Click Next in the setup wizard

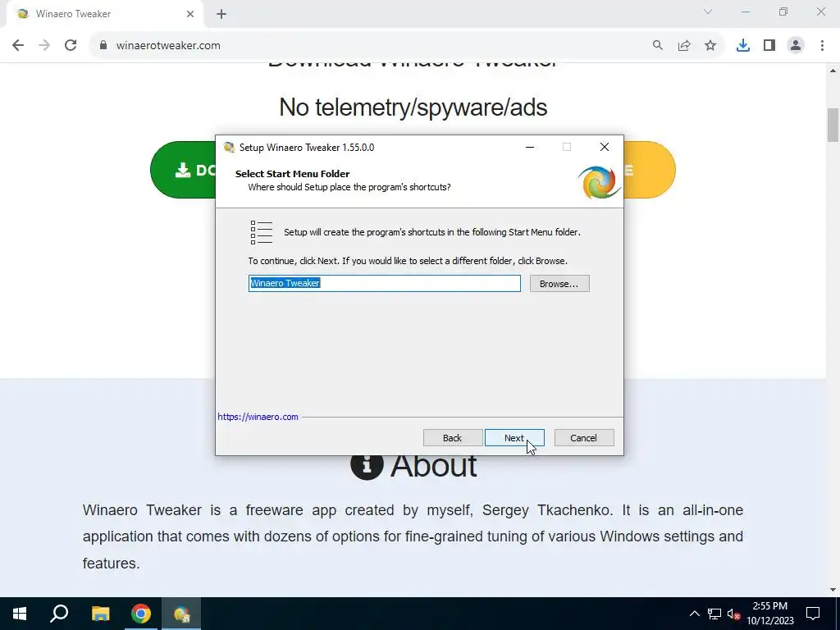coord(514,438)
